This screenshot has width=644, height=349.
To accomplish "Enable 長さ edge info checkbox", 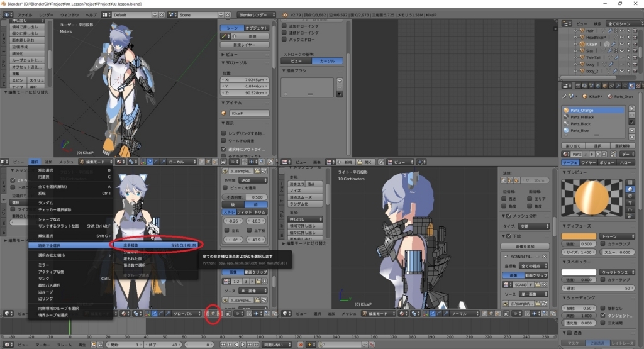I will pos(504,199).
